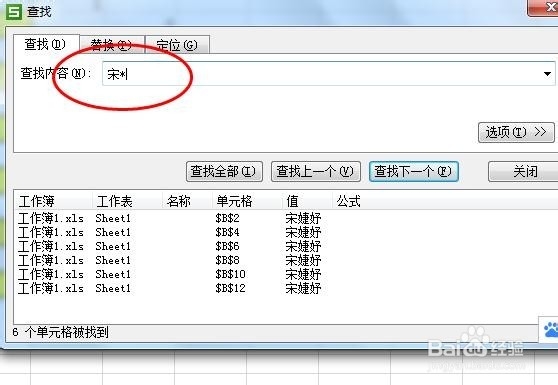Close the 查找 dialog with the X button
Viewport: 558px width, 385px height.
544,8
